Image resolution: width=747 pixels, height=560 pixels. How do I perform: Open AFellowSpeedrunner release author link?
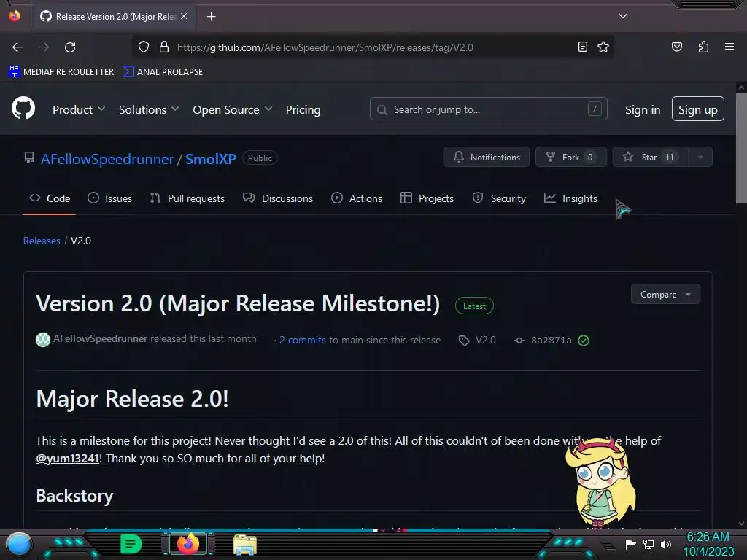click(x=100, y=338)
